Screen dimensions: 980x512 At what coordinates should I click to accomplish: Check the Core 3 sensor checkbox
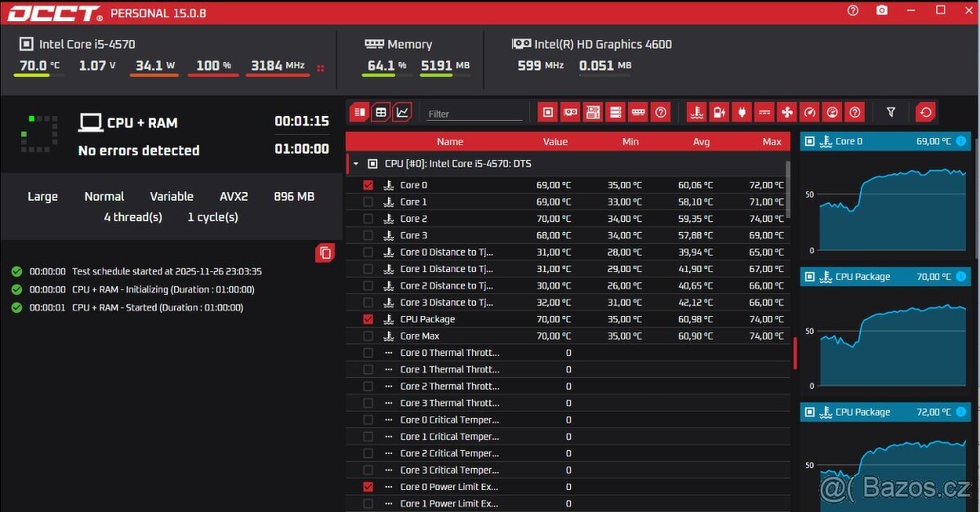(367, 235)
